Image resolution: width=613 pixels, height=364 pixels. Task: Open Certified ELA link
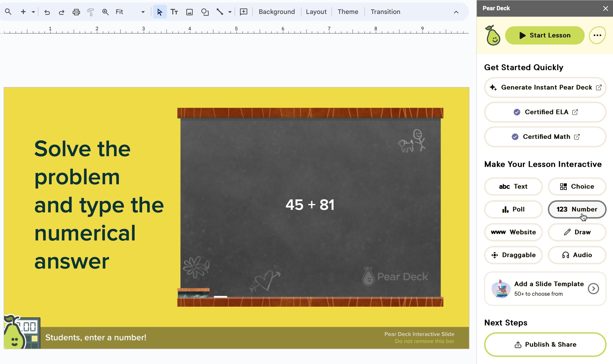[x=545, y=112]
